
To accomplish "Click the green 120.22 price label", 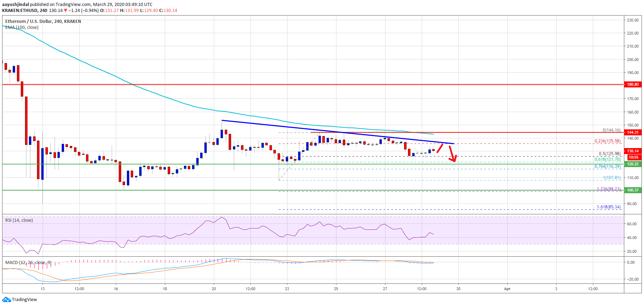I will 633,164.
